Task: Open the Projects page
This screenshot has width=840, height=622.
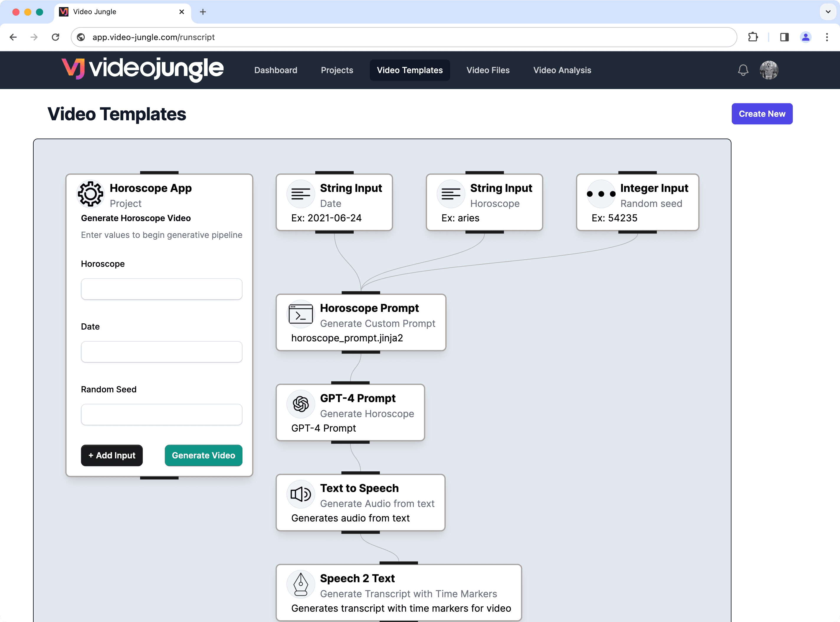Action: point(337,70)
